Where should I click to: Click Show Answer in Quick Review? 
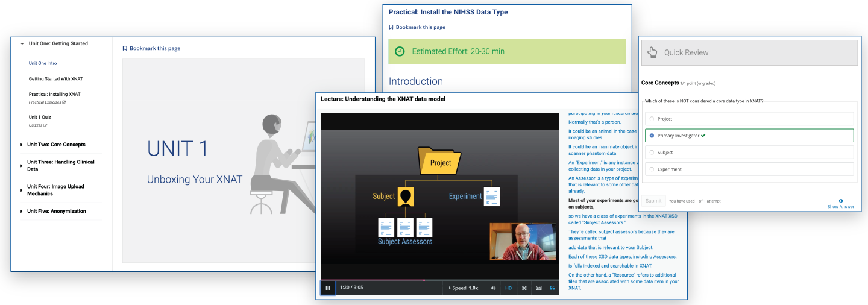[840, 207]
